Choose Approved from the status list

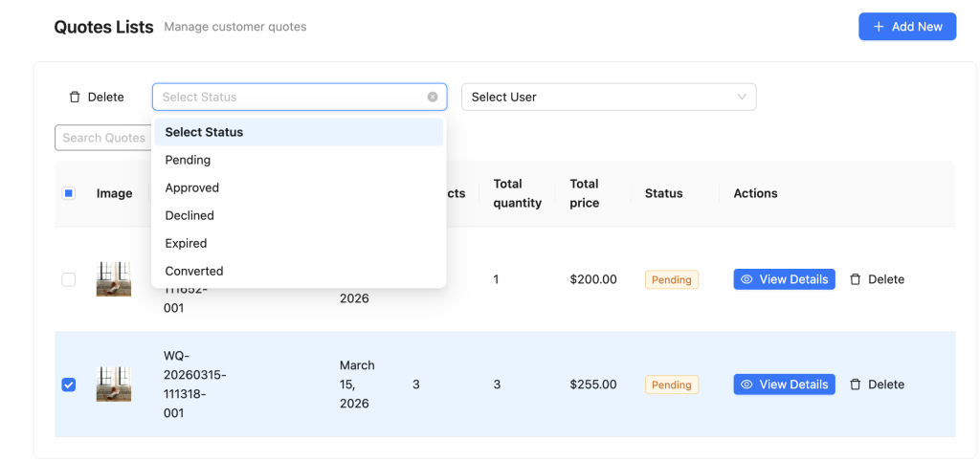(191, 187)
